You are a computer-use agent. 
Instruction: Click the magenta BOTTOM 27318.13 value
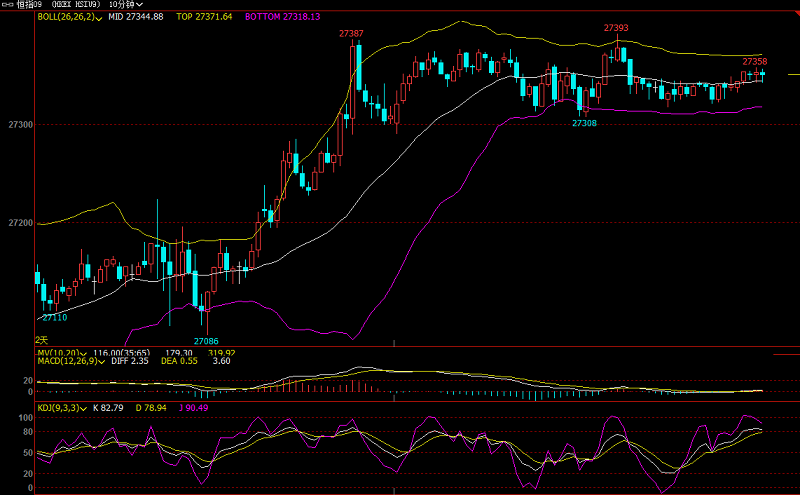(283, 17)
